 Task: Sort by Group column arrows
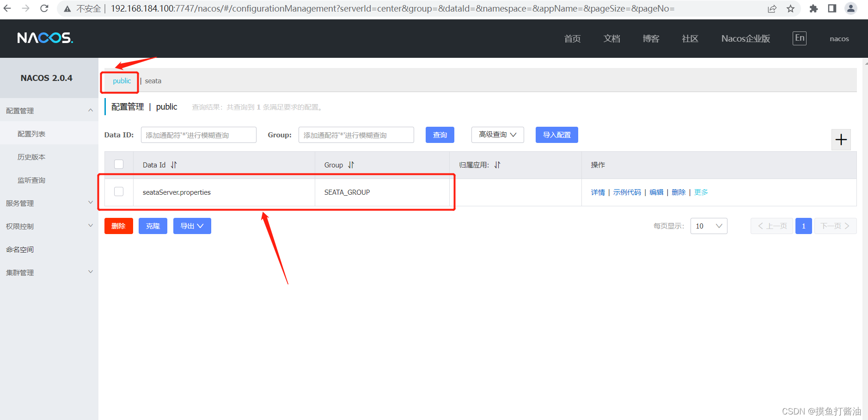351,165
